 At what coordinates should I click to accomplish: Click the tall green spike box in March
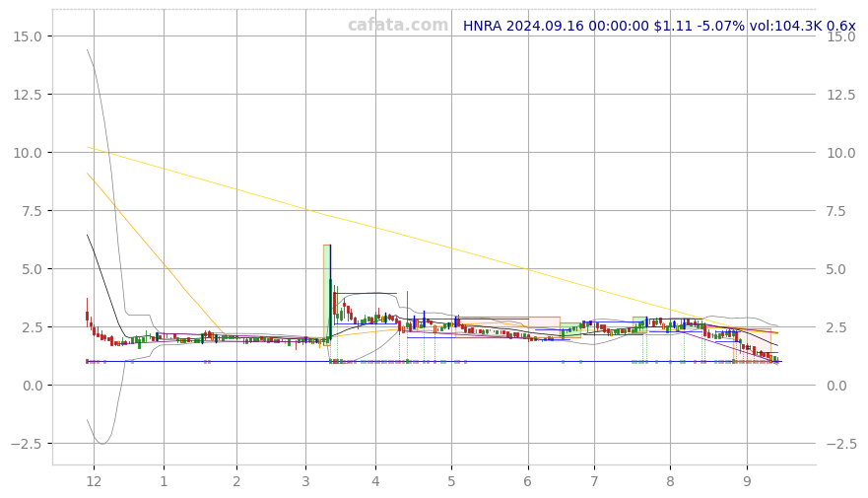327,295
